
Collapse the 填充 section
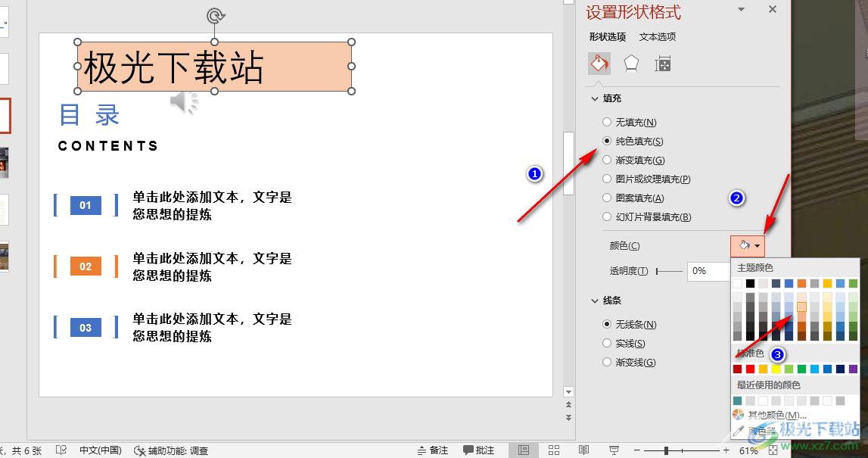click(595, 98)
